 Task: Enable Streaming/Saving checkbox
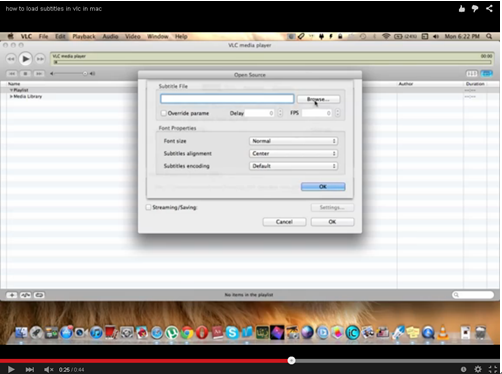coord(148,207)
